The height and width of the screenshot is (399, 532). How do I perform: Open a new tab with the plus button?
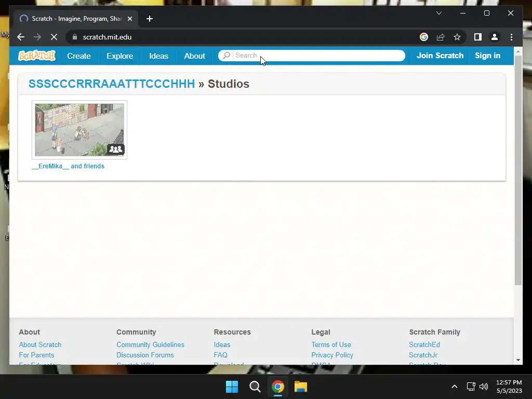point(150,19)
